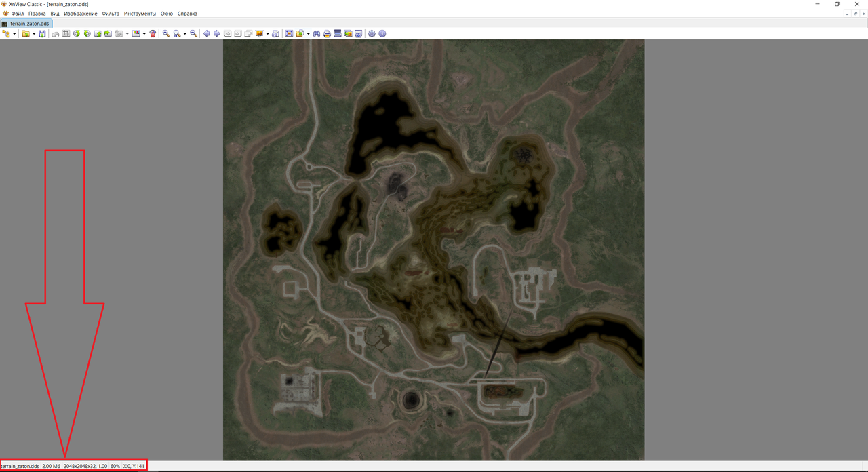Click the Convert file icon
This screenshot has height=472, width=868.
(300, 33)
